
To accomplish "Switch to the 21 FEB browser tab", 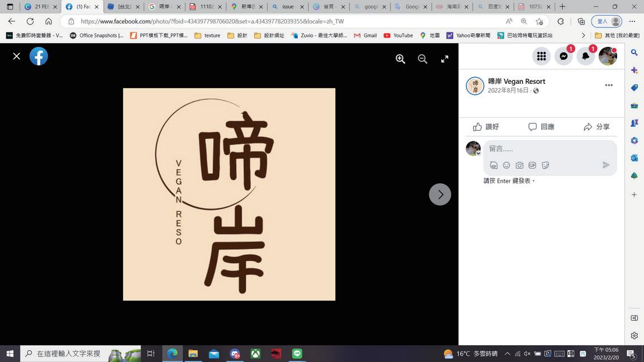I will 40,7.
